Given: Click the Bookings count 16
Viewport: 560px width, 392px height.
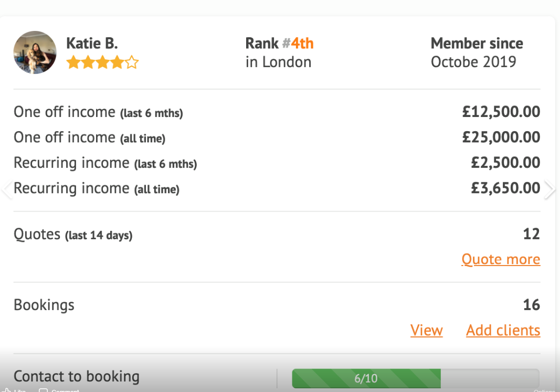Looking at the screenshot, I should pos(532,305).
